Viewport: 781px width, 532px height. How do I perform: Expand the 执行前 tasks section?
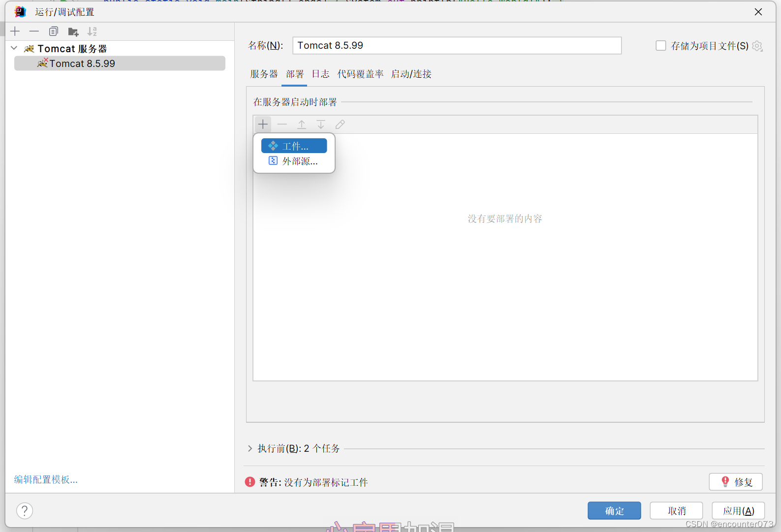click(x=250, y=448)
